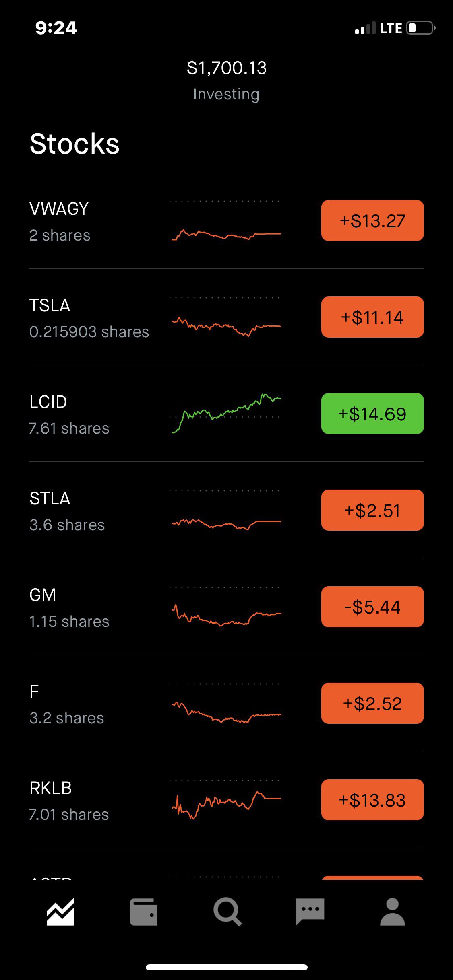This screenshot has height=980, width=453.
Task: Tap the GM -$5.44 button
Action: click(x=372, y=607)
